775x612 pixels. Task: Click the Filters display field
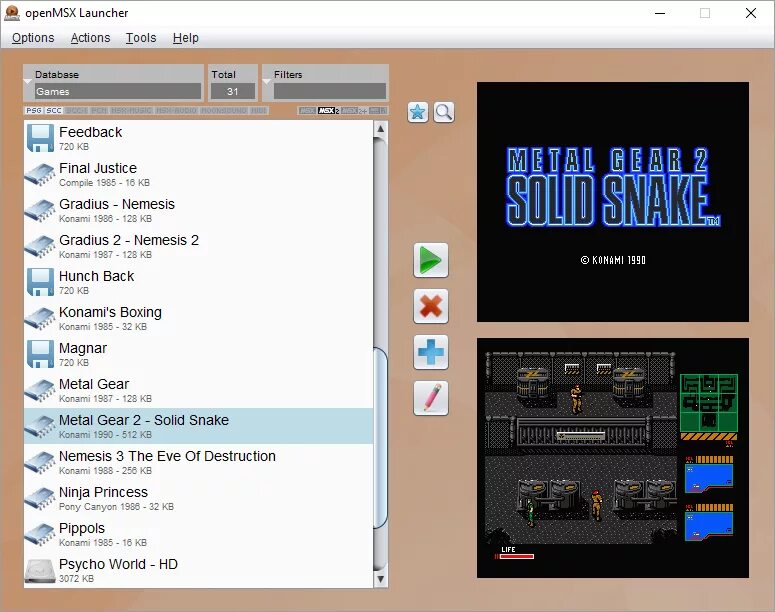(x=330, y=91)
